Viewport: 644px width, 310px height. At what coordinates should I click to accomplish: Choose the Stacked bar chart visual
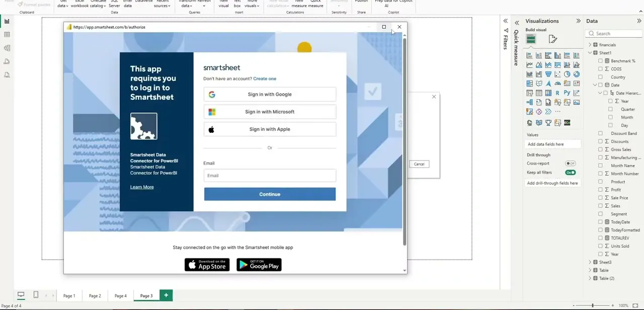529,55
